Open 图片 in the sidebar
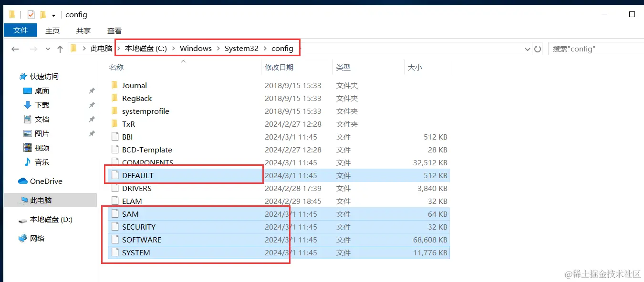 coord(42,133)
